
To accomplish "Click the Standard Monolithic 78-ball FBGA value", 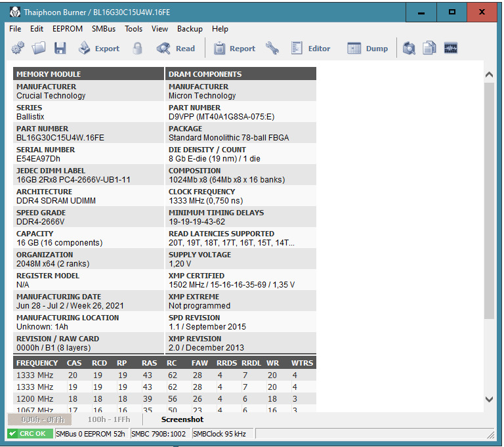I will (x=229, y=138).
